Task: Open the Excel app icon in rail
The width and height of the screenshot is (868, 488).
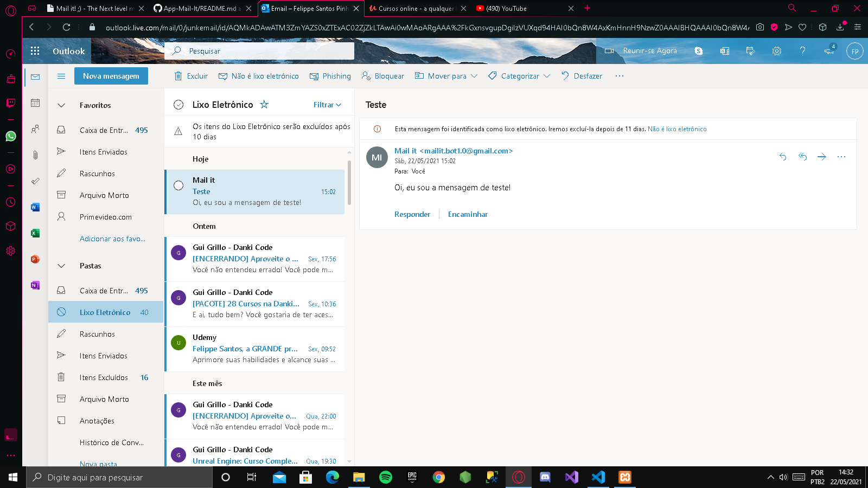Action: coord(35,233)
